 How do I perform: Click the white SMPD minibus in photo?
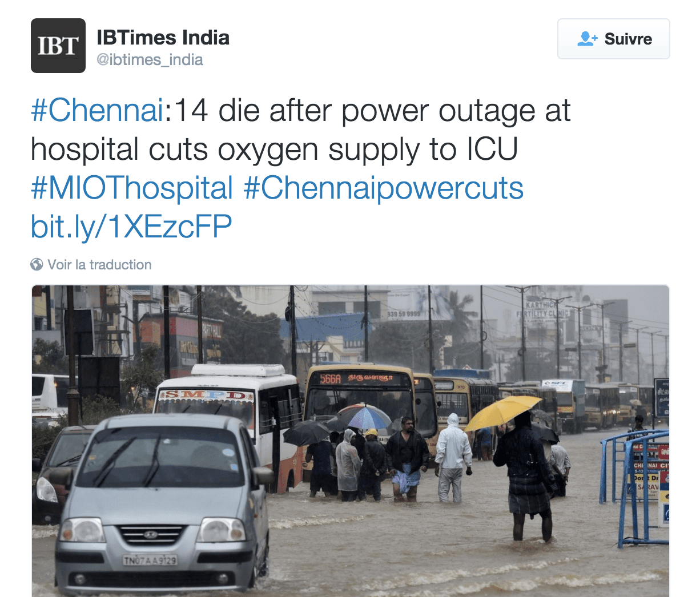coord(228,417)
